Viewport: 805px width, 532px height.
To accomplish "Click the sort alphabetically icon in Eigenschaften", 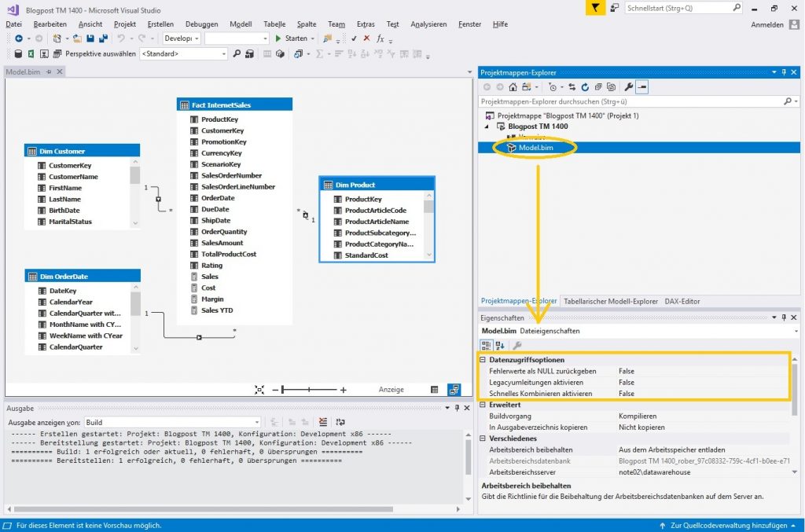I will click(500, 344).
